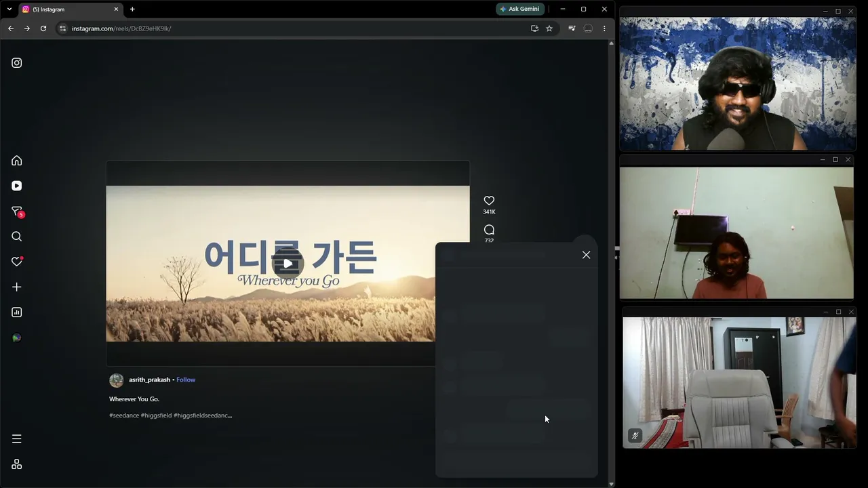Image resolution: width=868 pixels, height=488 pixels.
Task: View site information for instagram.com
Action: tap(62, 28)
